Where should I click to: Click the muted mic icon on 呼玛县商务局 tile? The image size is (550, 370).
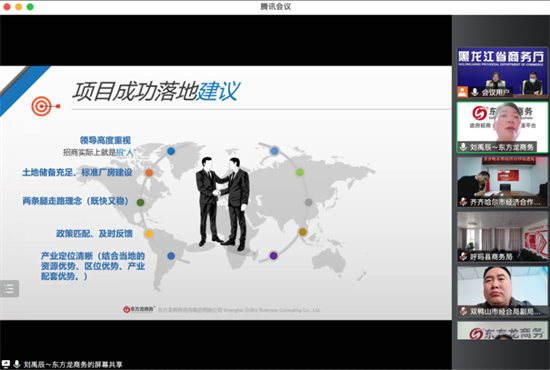pos(463,256)
